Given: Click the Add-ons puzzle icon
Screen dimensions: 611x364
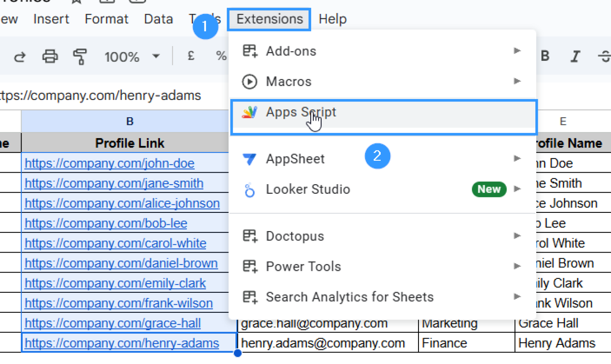Looking at the screenshot, I should point(249,51).
